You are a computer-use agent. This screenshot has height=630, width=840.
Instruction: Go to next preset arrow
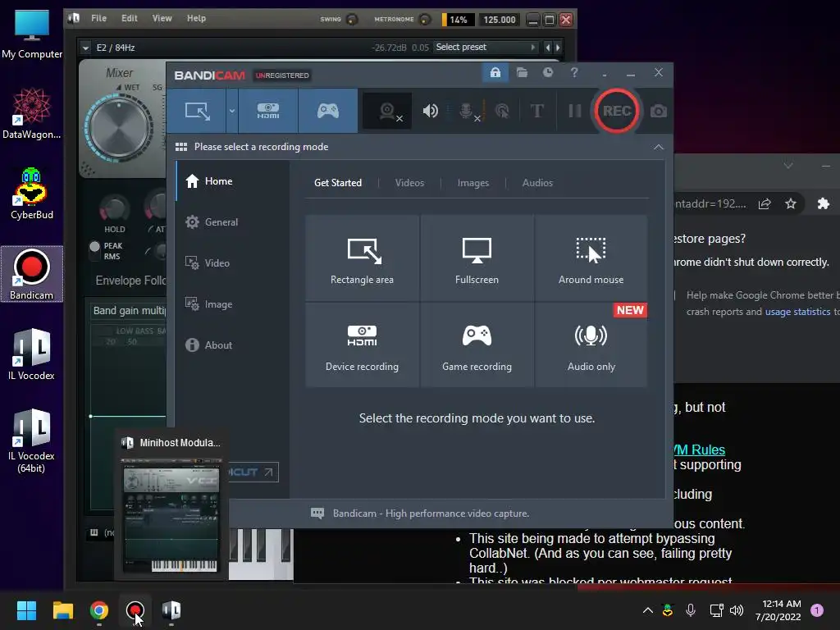pos(558,48)
